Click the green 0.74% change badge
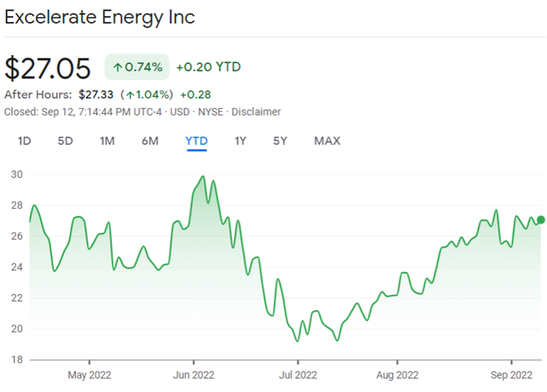 [x=137, y=67]
